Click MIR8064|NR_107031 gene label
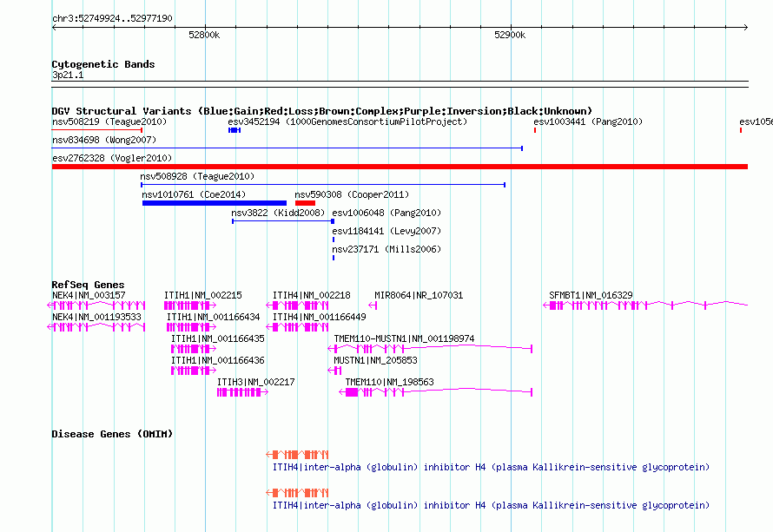The width and height of the screenshot is (773, 532). pos(419,295)
